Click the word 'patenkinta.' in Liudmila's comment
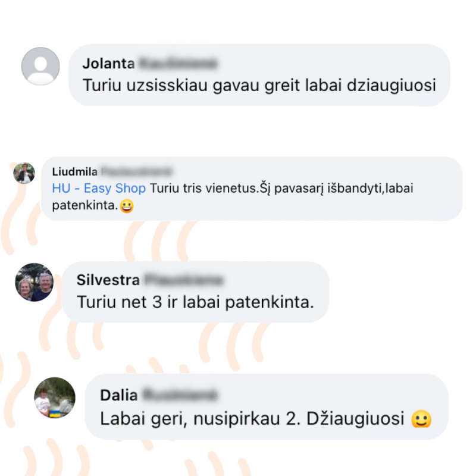This screenshot has width=476, height=476. point(85,205)
